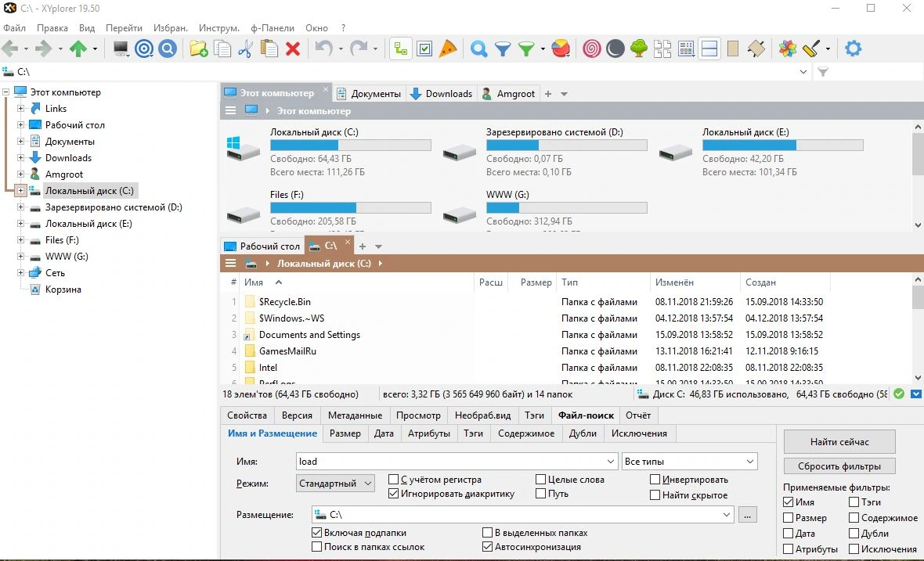Uncheck 'Автосинхронизация' checkbox
Viewport: 924px width, 561px height.
click(x=487, y=546)
